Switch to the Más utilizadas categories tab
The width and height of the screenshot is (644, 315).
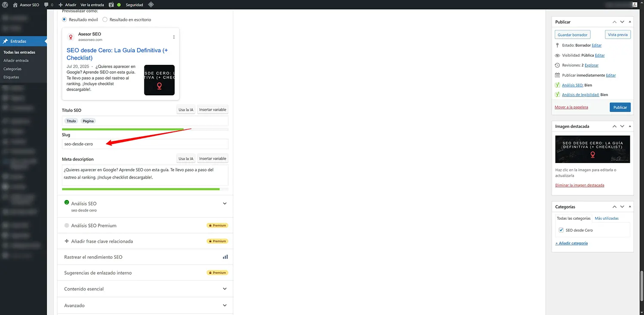pyautogui.click(x=606, y=218)
